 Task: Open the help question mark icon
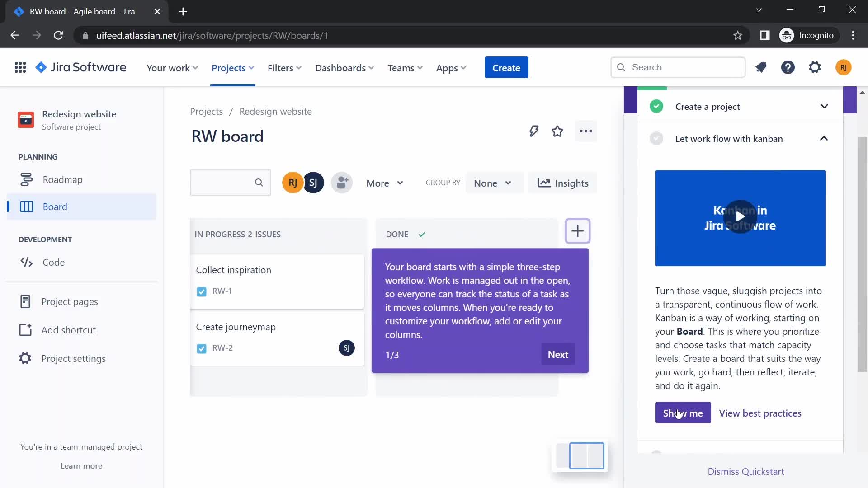click(788, 68)
